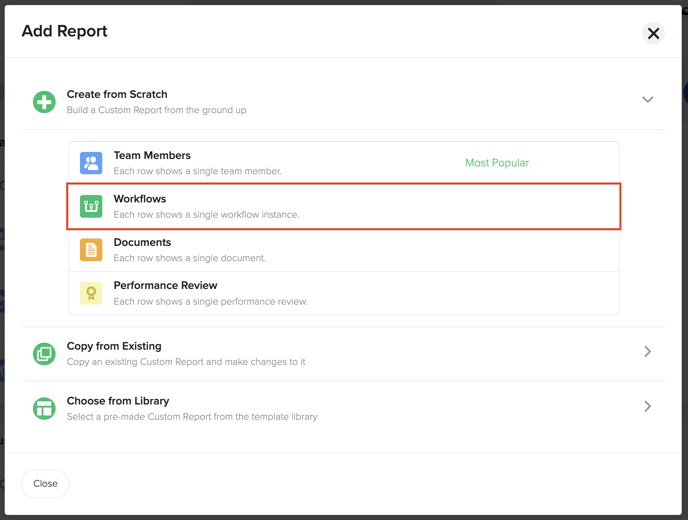Open the Choose from Library title
The width and height of the screenshot is (688, 520).
(118, 401)
